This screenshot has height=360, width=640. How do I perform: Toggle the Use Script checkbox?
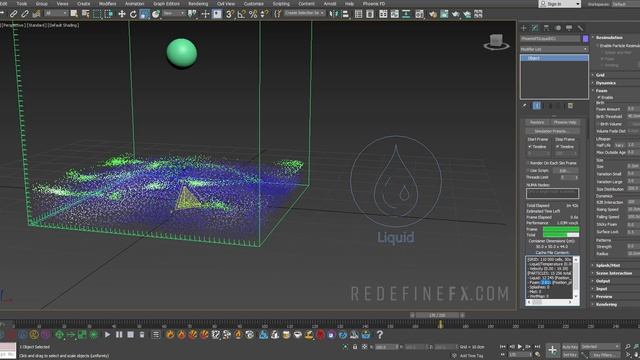(528, 171)
